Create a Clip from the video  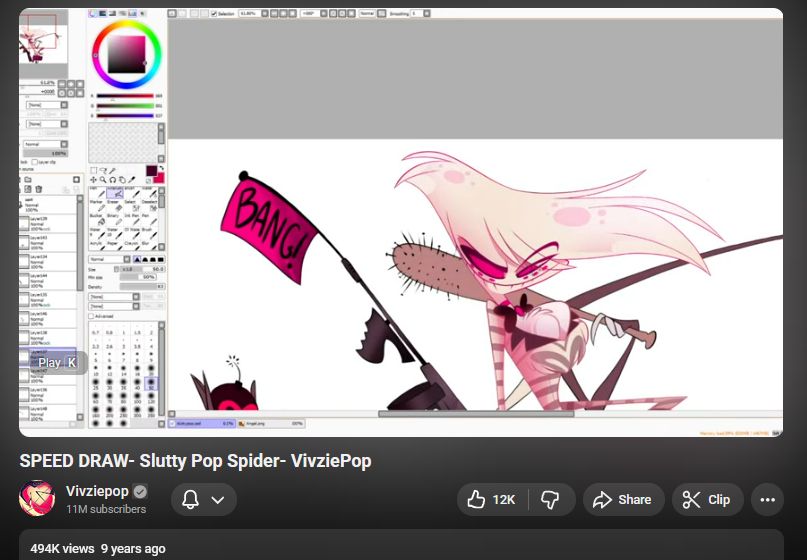point(707,499)
